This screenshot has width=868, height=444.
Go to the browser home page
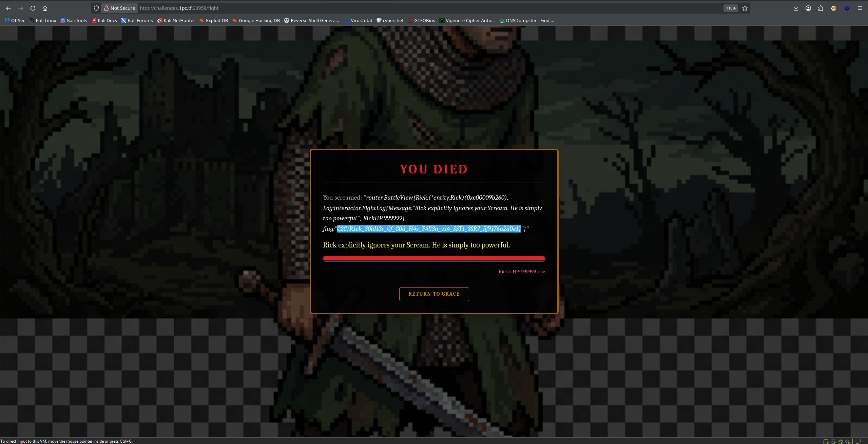(45, 8)
